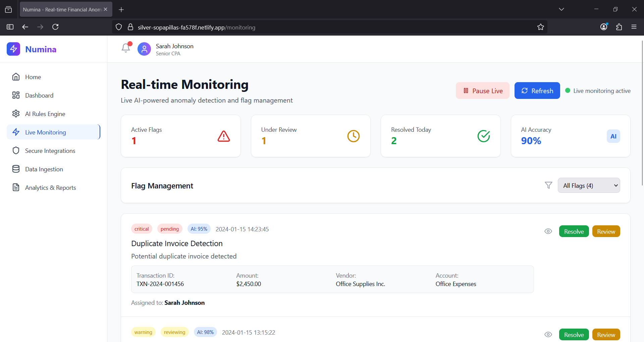The height and width of the screenshot is (342, 644).
Task: Click the Resolved Today checkmark icon
Action: tap(484, 136)
